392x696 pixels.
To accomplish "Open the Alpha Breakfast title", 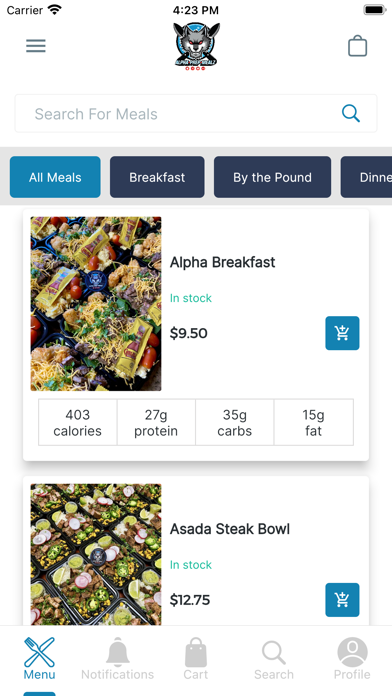I will [222, 262].
